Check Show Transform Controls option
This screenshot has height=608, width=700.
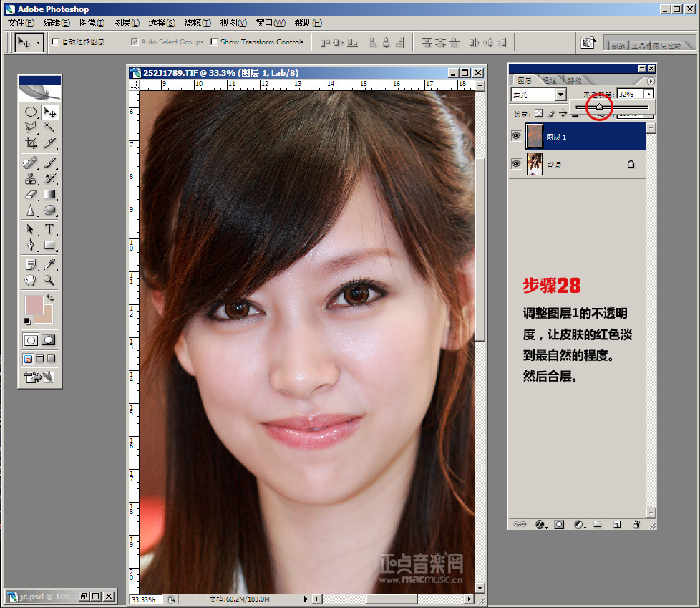(214, 42)
